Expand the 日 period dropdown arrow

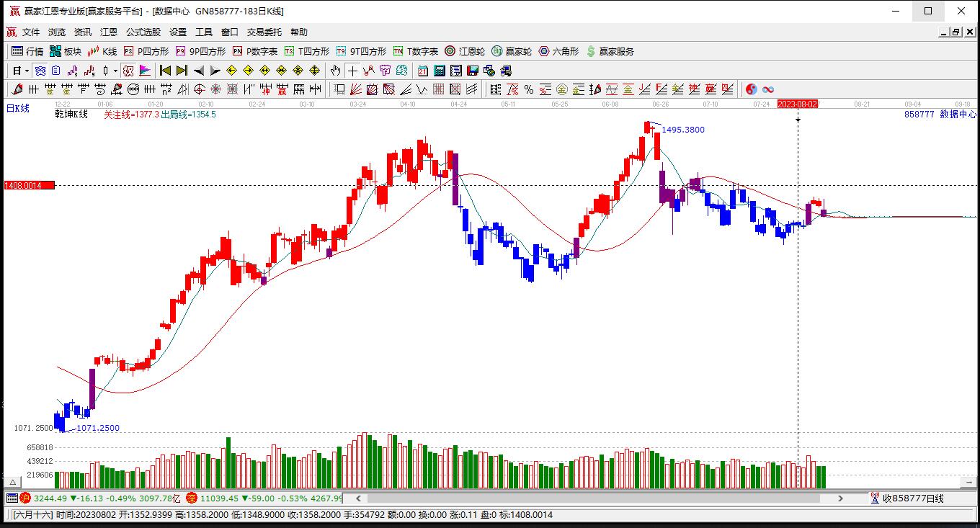point(27,71)
